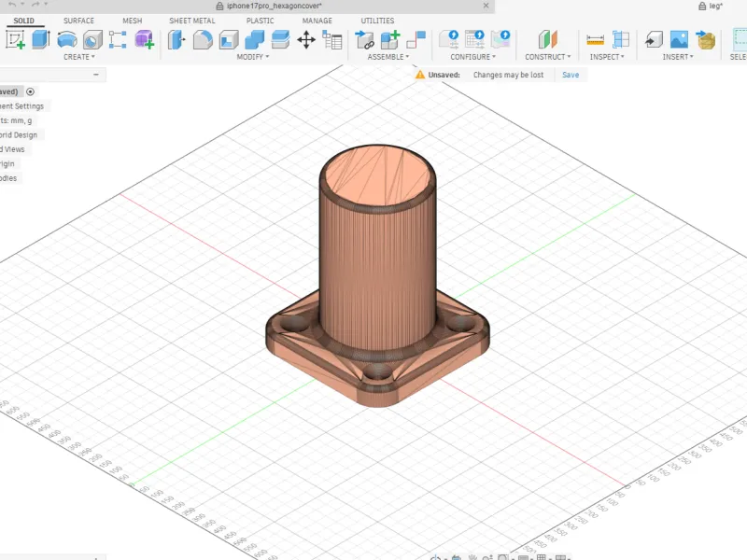Collapse the browser panel with minus button
The width and height of the screenshot is (747, 560).
pos(96,75)
